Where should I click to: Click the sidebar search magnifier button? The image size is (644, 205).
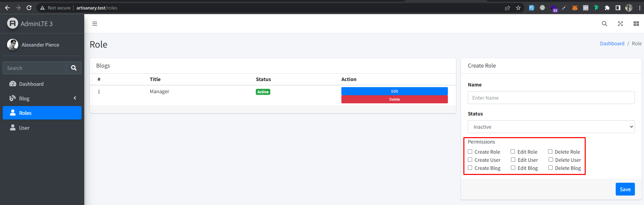tap(74, 68)
